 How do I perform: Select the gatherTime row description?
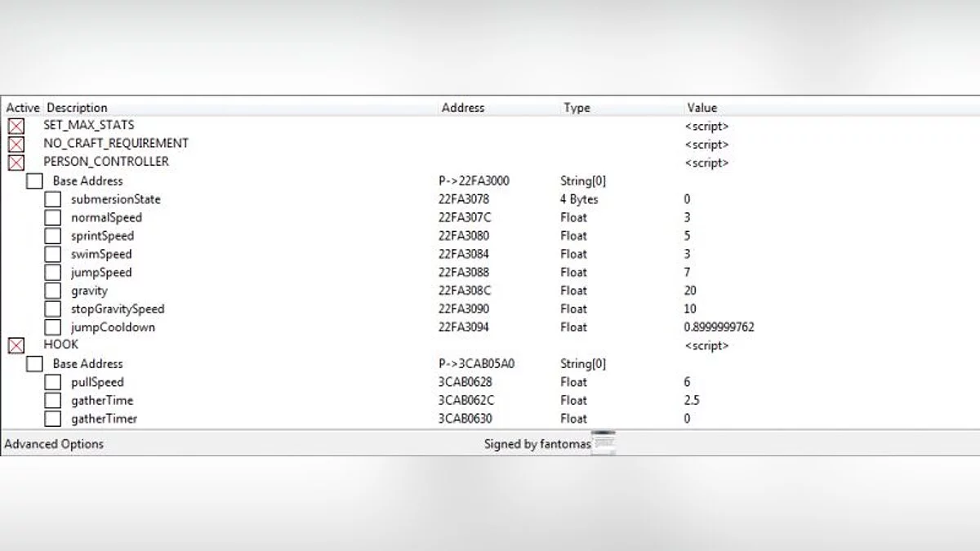pos(101,401)
